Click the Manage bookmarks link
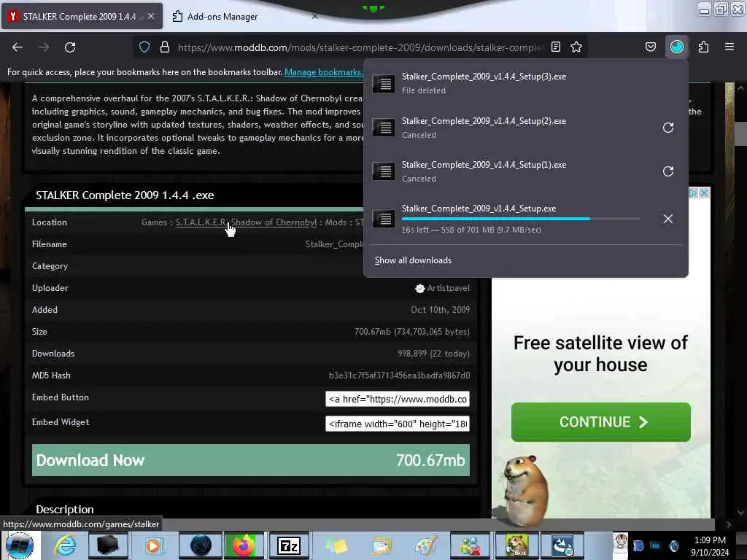Screen dimensions: 747x560 (323, 72)
